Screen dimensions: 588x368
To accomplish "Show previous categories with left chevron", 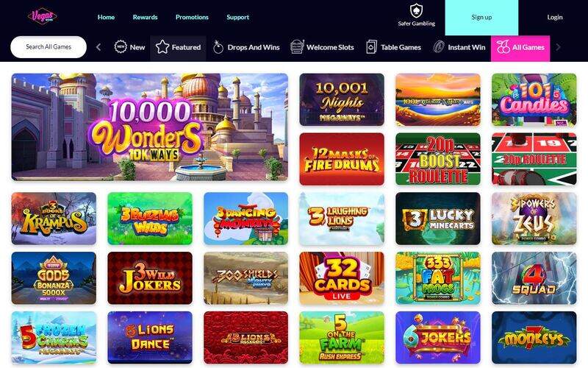I will click(98, 47).
